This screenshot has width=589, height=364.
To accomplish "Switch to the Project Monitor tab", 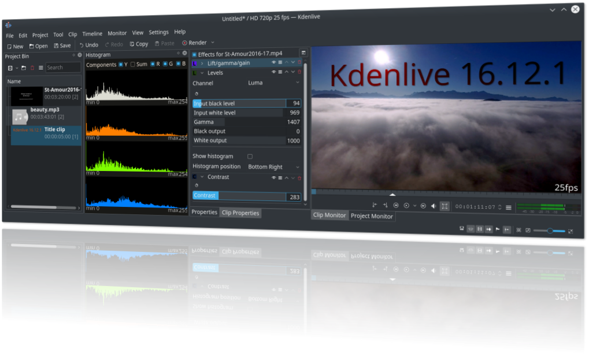I will click(373, 216).
